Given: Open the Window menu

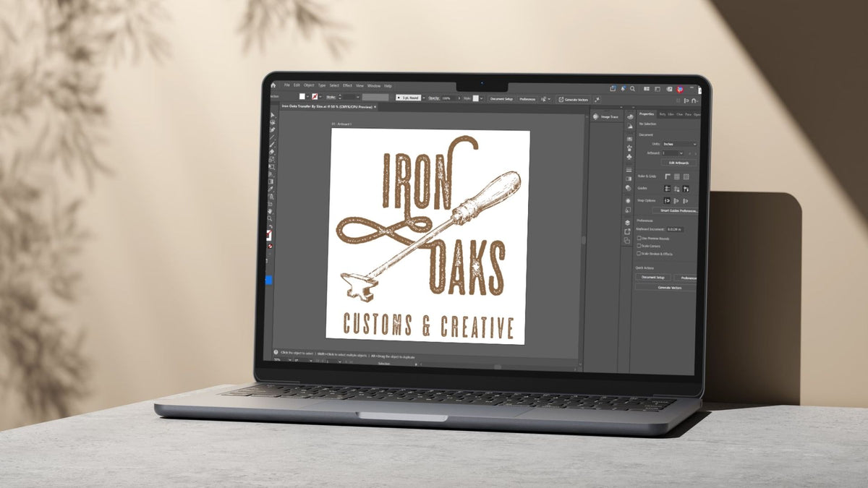Looking at the screenshot, I should point(373,86).
